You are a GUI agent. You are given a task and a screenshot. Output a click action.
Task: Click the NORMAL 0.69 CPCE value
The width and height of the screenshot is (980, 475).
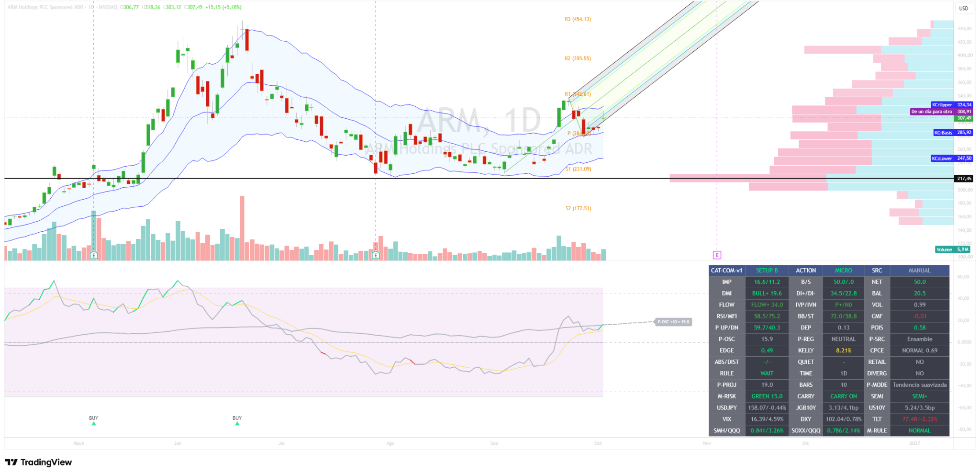click(x=919, y=351)
